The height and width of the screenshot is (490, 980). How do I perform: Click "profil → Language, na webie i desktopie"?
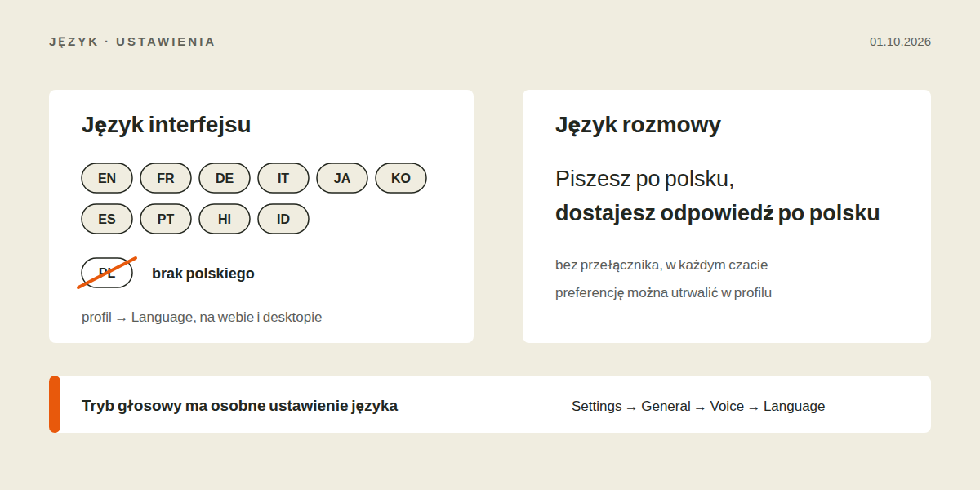[202, 317]
